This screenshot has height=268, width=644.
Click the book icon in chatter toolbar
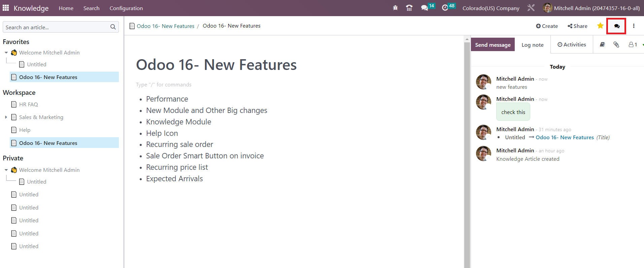(602, 44)
